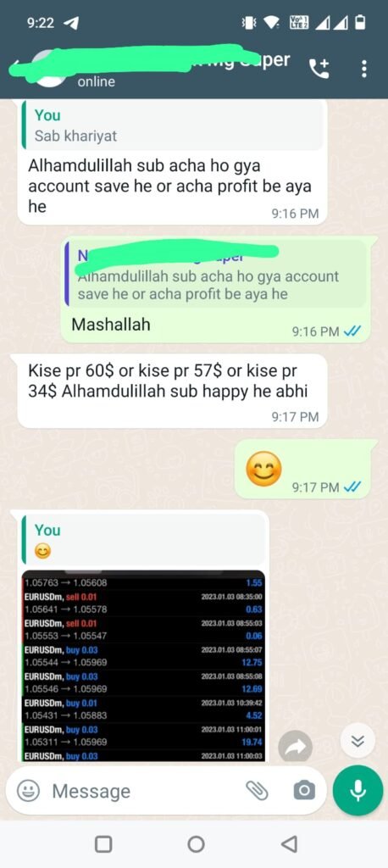Image resolution: width=388 pixels, height=868 pixels.
Task: Tap the Android back navigation triangle
Action: click(x=288, y=844)
